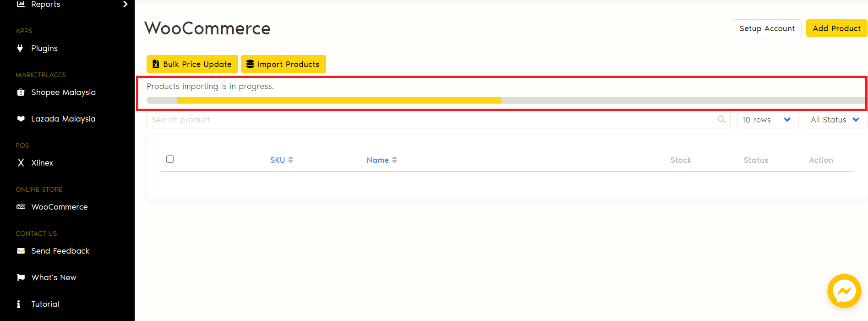Click the What's New flag icon
This screenshot has height=321, width=868.
point(21,277)
